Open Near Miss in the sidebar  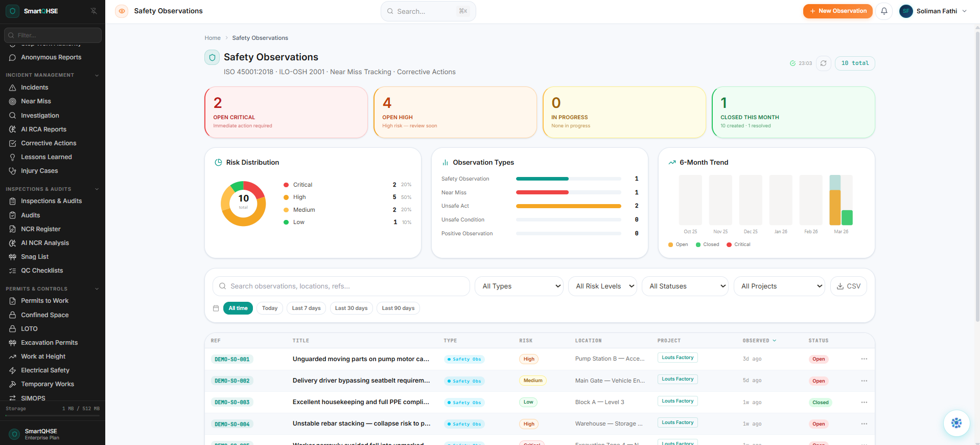(x=36, y=101)
